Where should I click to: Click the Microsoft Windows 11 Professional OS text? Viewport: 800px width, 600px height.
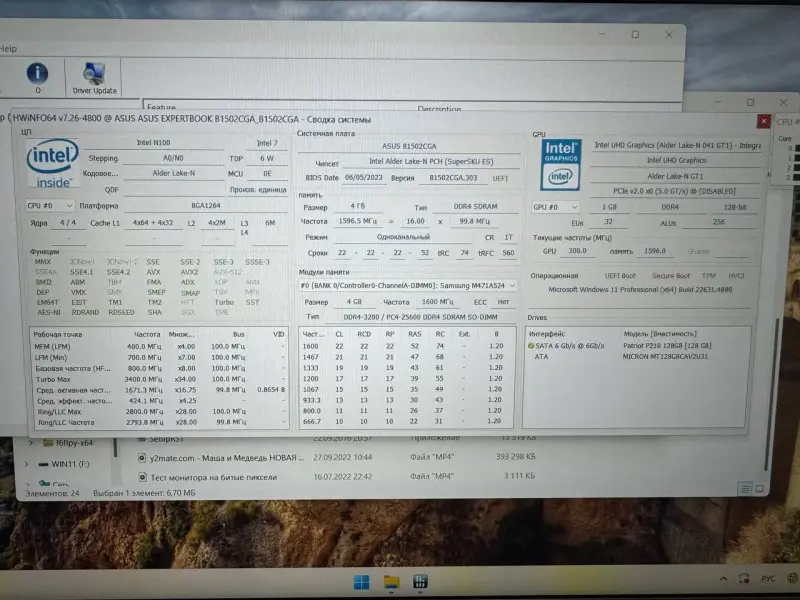tap(640, 289)
